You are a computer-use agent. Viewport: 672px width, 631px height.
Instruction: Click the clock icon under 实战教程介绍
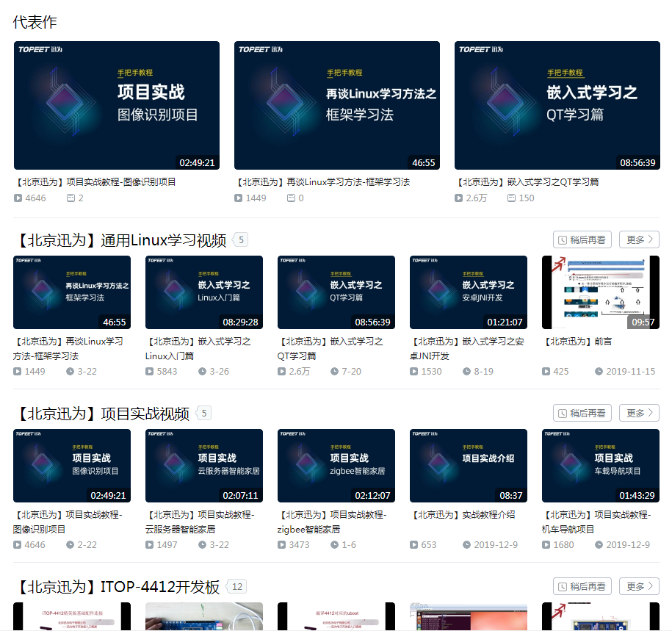[466, 544]
